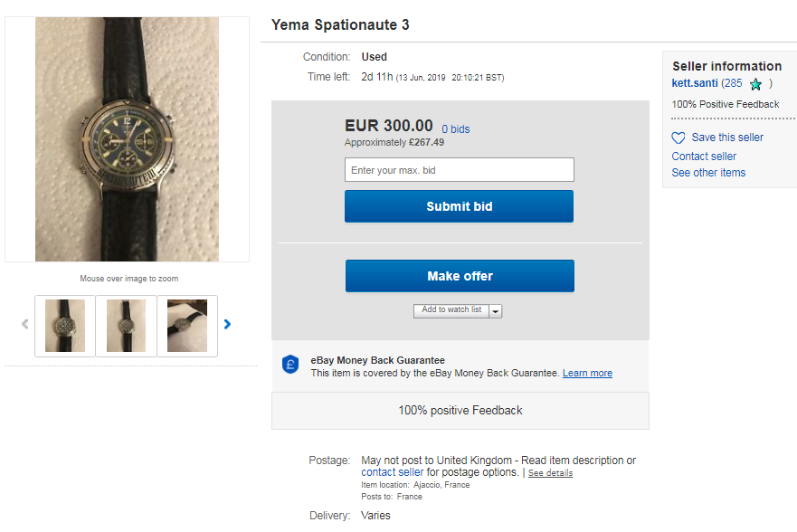This screenshot has height=532, width=797.
Task: Open the 0 bids link
Action: point(456,129)
